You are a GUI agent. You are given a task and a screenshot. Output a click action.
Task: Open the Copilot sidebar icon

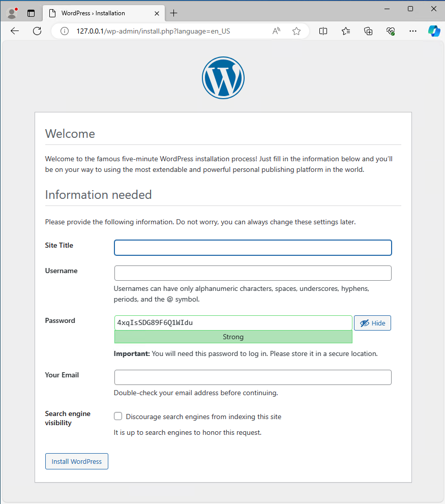434,31
